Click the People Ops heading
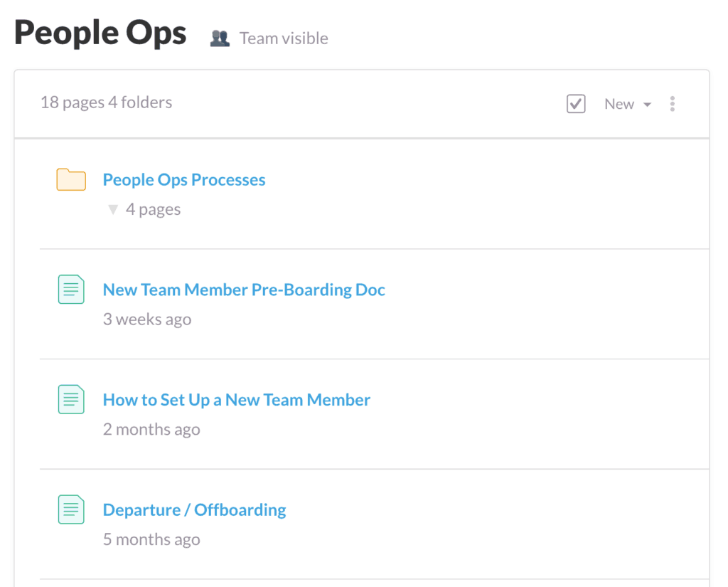This screenshot has height=587, width=728. (x=100, y=33)
